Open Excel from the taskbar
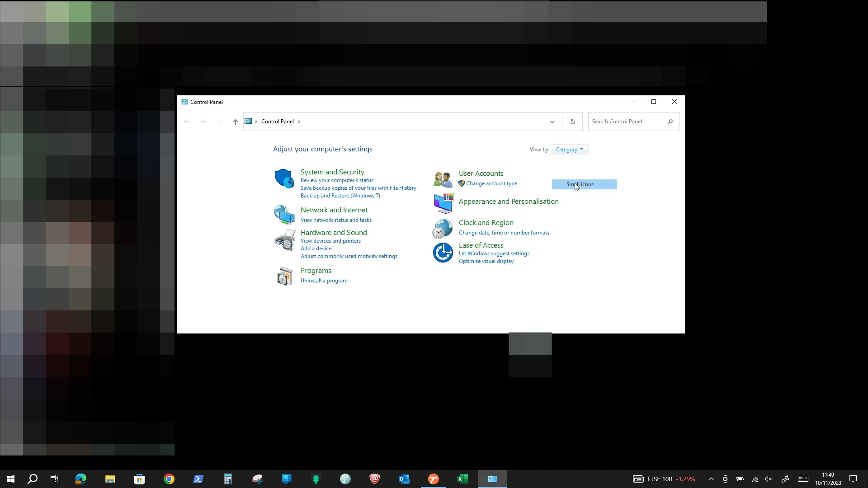The height and width of the screenshot is (488, 868). pyautogui.click(x=463, y=479)
